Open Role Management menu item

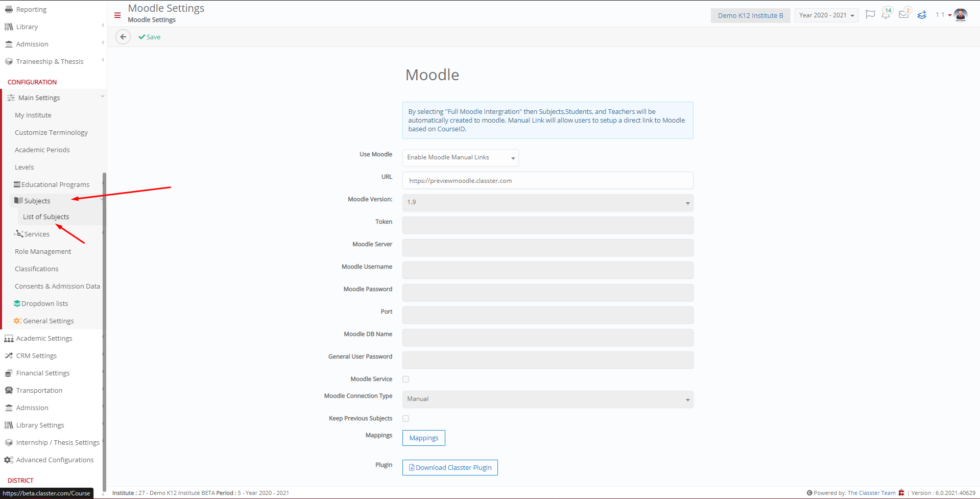(43, 251)
